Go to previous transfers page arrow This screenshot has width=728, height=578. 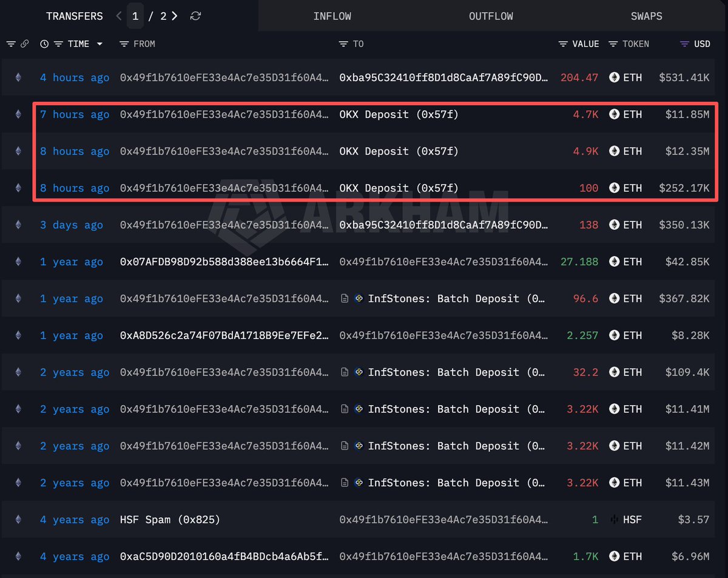point(119,16)
